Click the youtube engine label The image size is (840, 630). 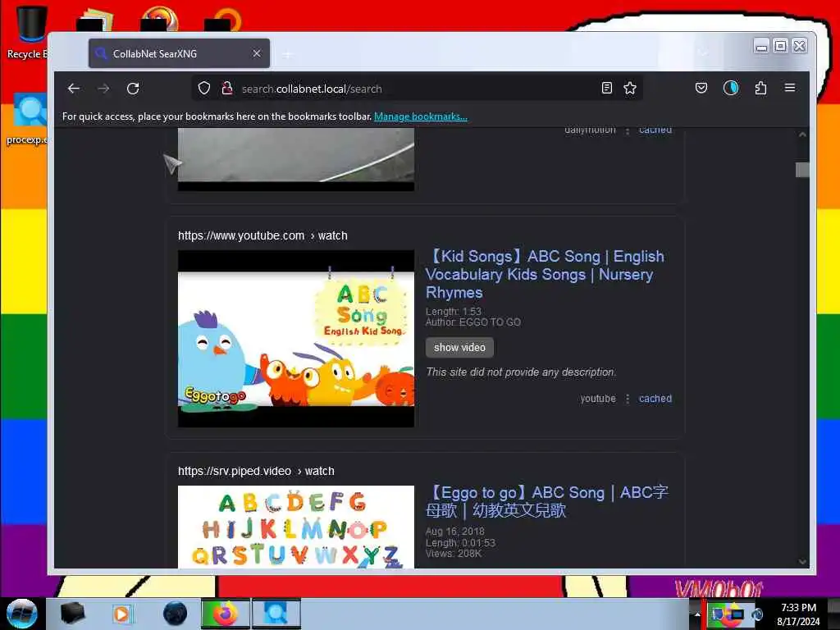[598, 399]
